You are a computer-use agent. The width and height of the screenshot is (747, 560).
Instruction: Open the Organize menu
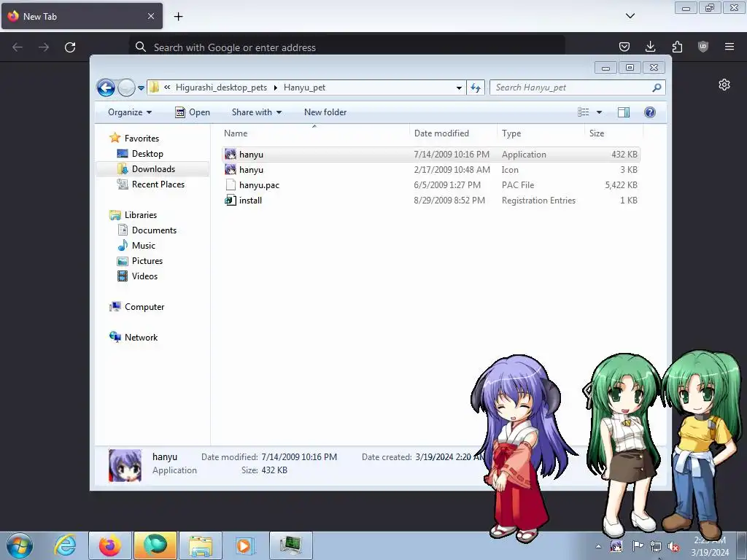130,112
